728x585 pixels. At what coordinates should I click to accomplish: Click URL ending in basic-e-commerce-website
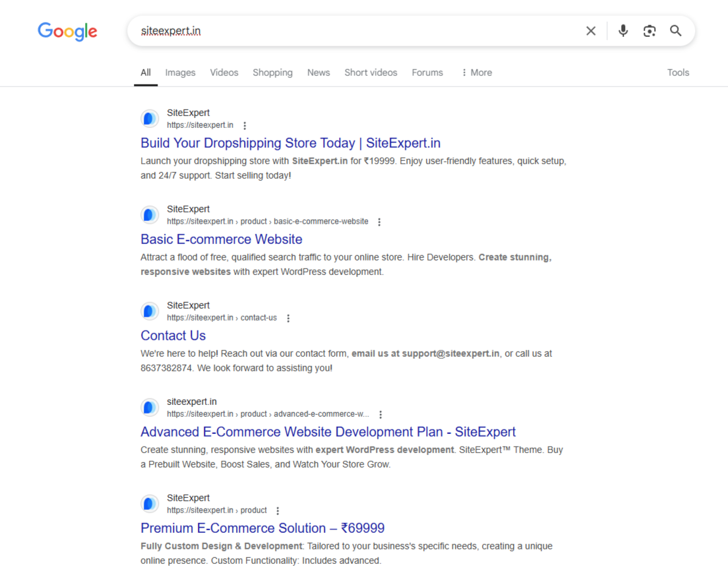coord(268,222)
